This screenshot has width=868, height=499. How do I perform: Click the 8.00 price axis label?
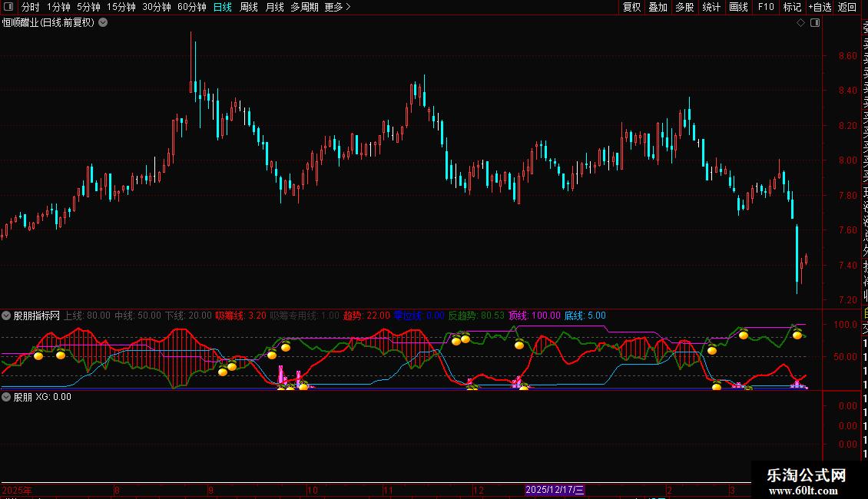847,160
